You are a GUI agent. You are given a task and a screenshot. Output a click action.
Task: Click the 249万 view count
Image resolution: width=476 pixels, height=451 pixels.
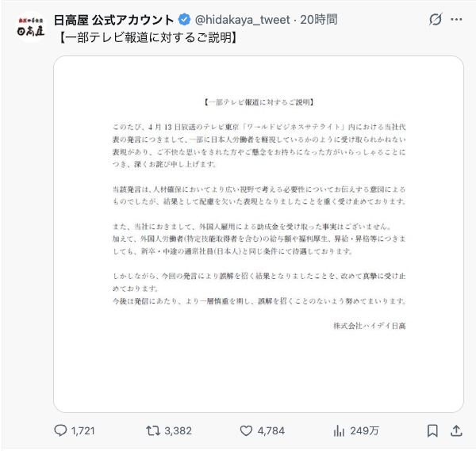pyautogui.click(x=364, y=431)
